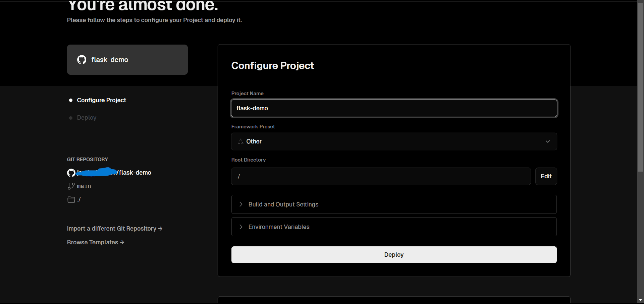Click the scrollbar down arrow at bottom right

click(640, 300)
